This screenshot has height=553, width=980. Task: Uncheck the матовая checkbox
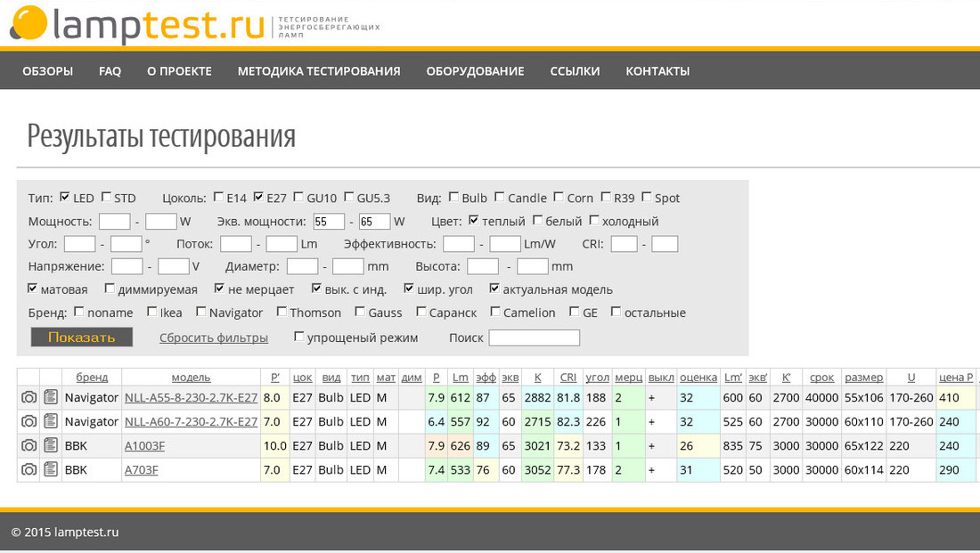32,288
